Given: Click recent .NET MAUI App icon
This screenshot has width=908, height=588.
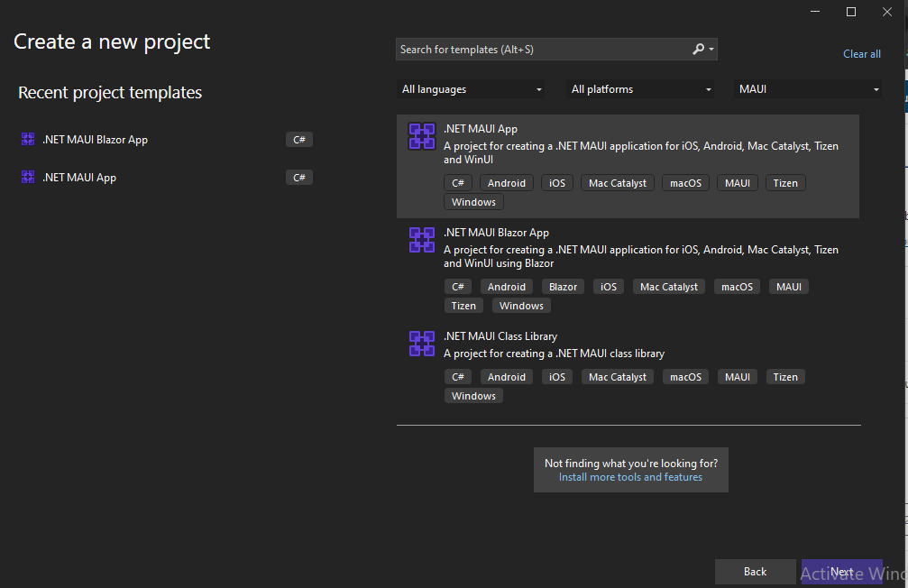Looking at the screenshot, I should [x=27, y=178].
